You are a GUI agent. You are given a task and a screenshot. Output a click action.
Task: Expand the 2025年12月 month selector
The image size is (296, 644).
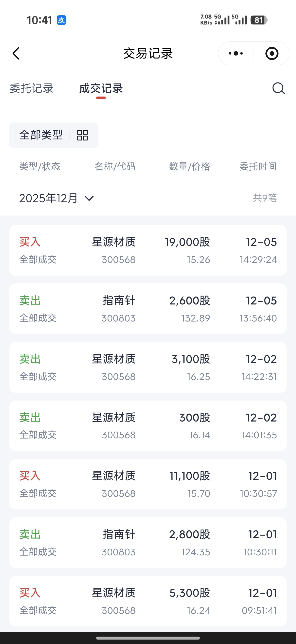pyautogui.click(x=56, y=198)
